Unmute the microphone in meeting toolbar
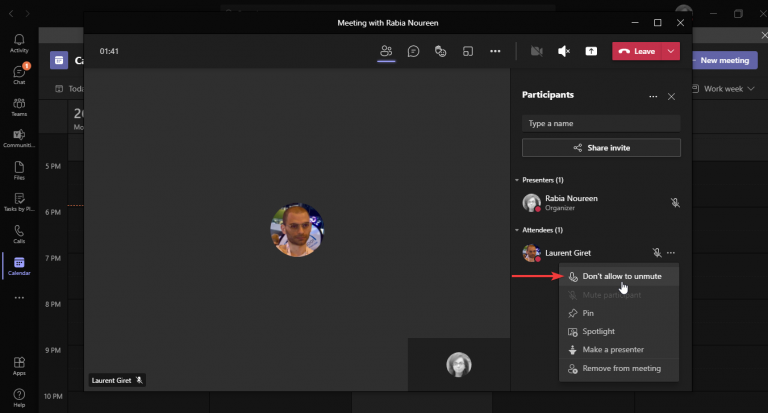The height and width of the screenshot is (413, 768). [x=564, y=51]
